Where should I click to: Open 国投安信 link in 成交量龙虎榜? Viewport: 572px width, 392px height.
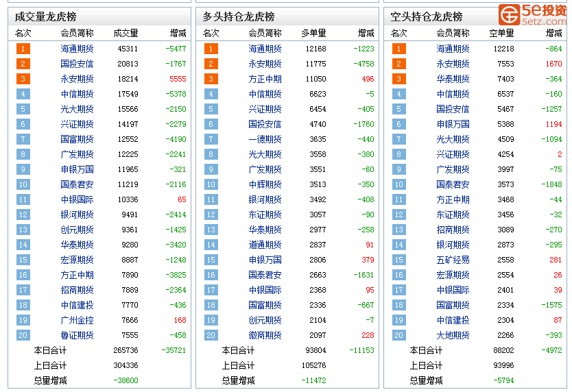click(77, 64)
